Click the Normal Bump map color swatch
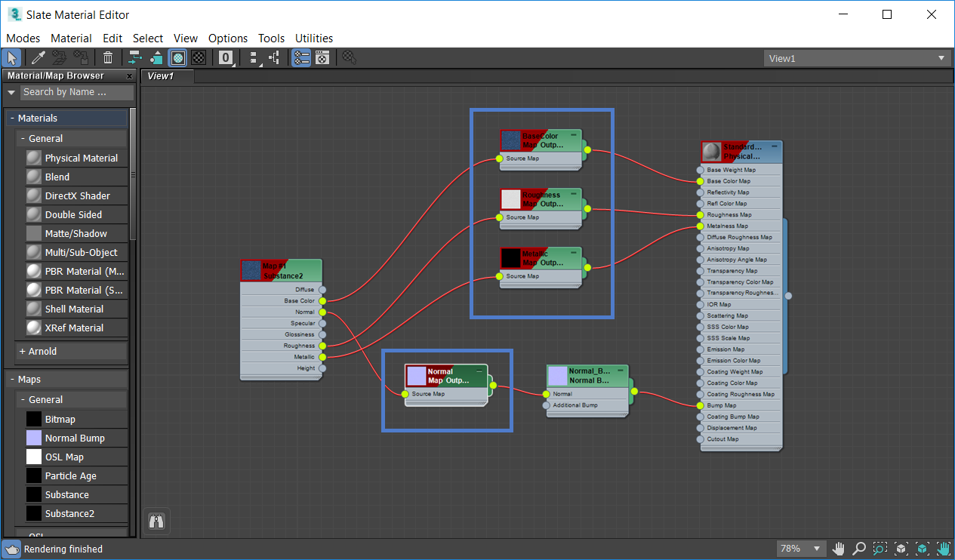Viewport: 955px width, 560px height. (34, 438)
